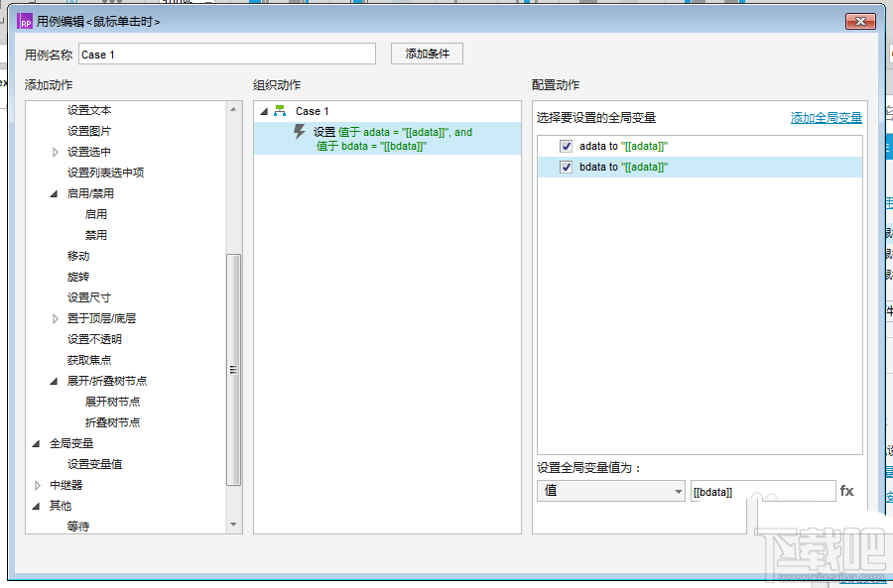Select the 等待 action
This screenshot has width=893, height=588.
pos(78,527)
